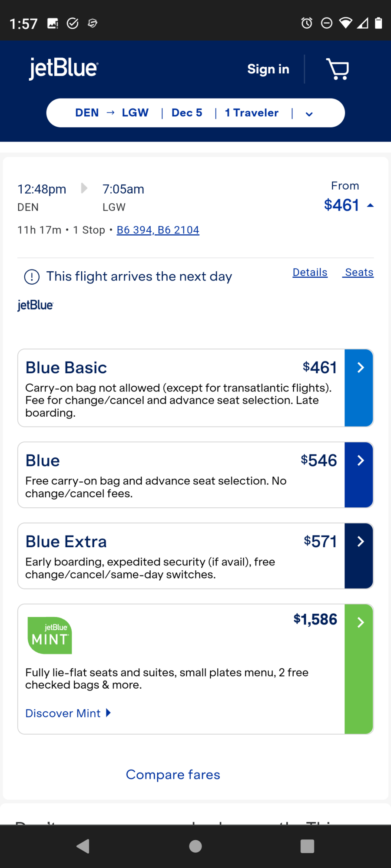The width and height of the screenshot is (391, 868).
Task: Collapse fares using the $461 arrow
Action: tap(370, 205)
